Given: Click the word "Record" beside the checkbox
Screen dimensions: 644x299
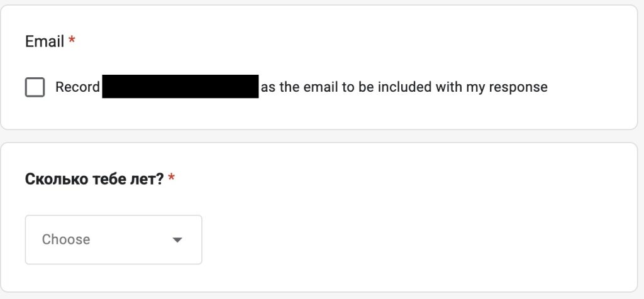Looking at the screenshot, I should point(77,87).
